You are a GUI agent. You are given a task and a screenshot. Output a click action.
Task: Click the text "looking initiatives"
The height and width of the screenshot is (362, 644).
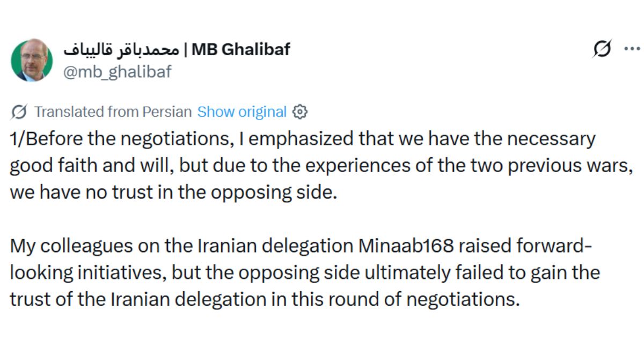88,273
